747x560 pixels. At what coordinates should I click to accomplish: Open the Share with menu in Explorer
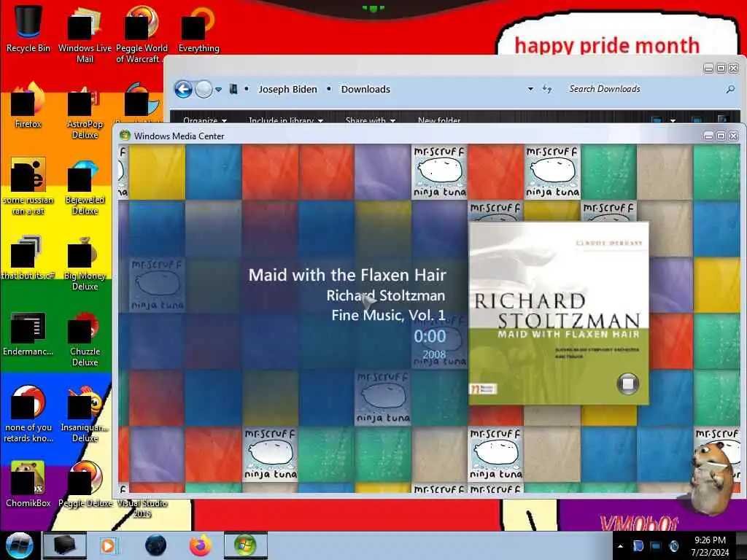[370, 120]
